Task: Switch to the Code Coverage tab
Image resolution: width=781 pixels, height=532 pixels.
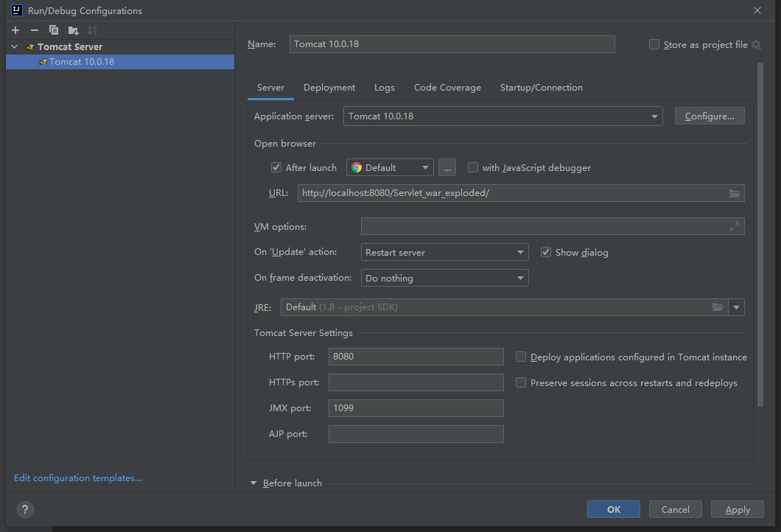Action: point(447,88)
